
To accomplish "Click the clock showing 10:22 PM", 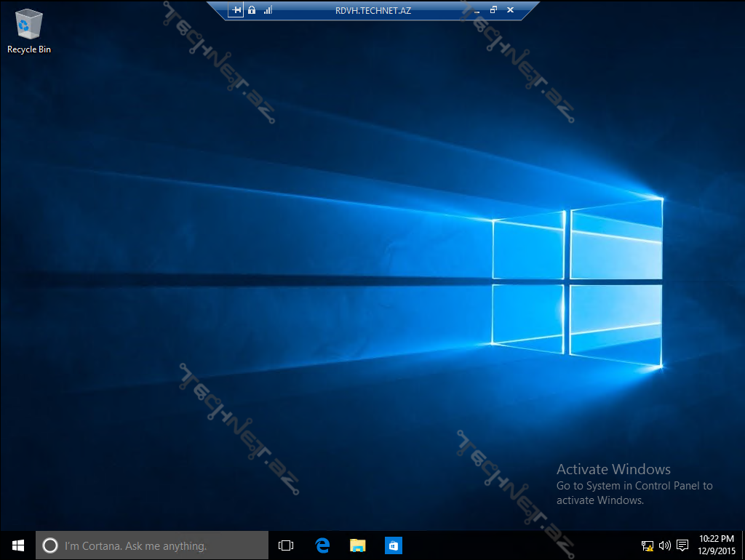I will [716, 545].
